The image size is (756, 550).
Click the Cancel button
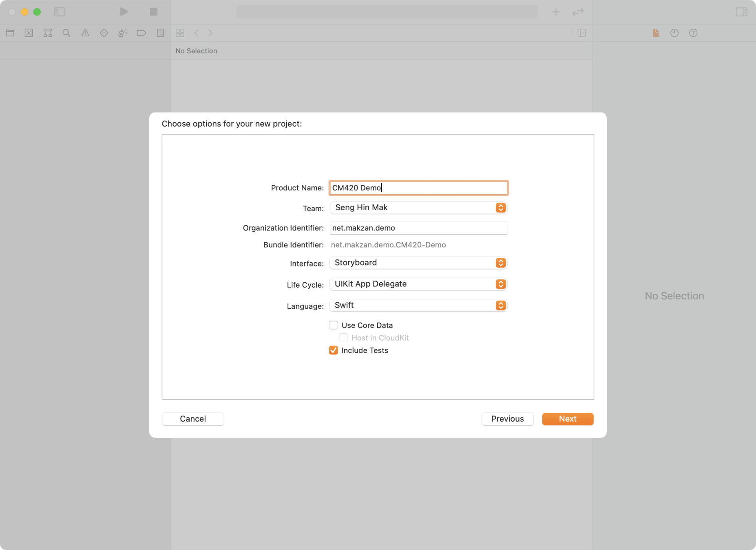pyautogui.click(x=193, y=419)
